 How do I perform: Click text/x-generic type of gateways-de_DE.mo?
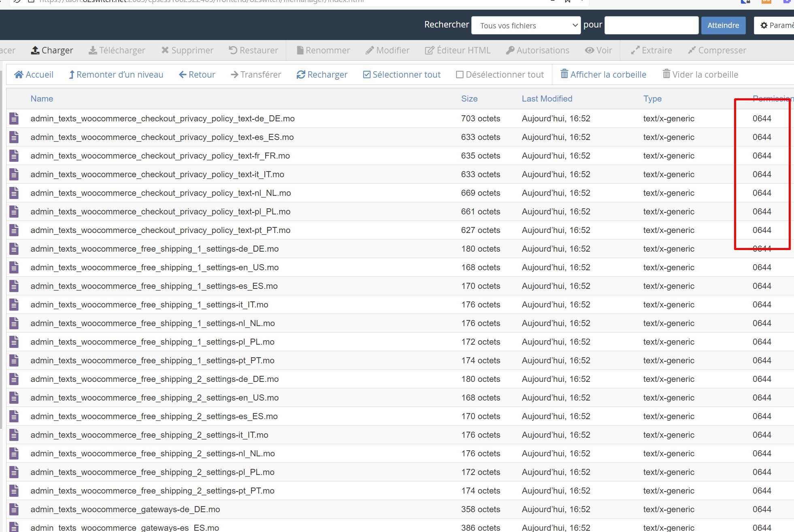click(669, 509)
